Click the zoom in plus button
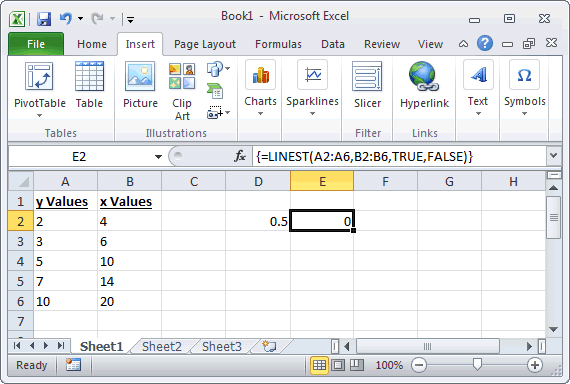 click(535, 365)
